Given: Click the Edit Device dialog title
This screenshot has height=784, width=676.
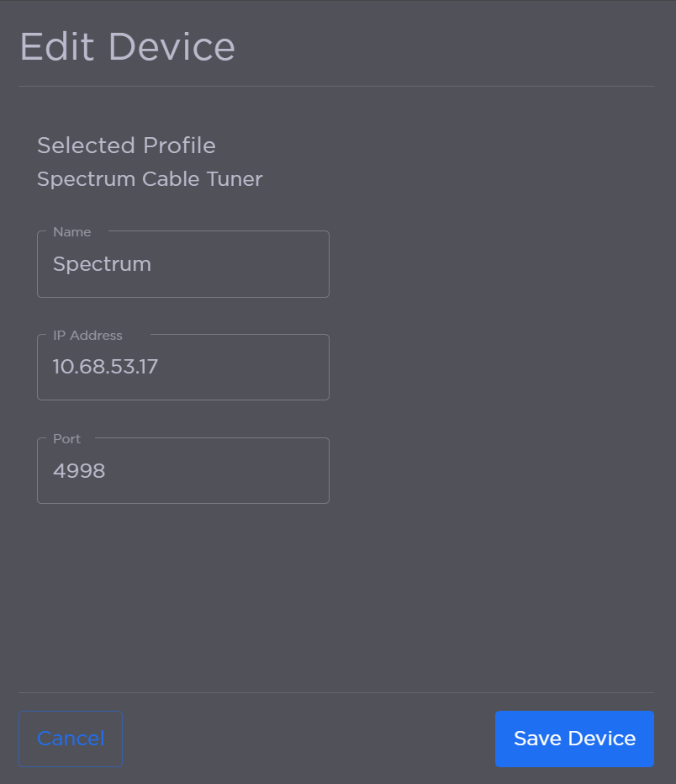Looking at the screenshot, I should click(x=127, y=47).
